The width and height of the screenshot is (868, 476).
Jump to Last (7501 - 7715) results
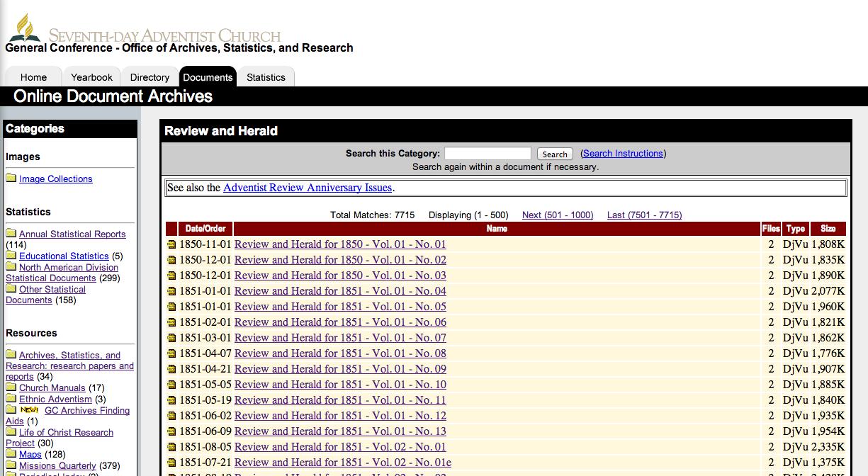point(645,215)
